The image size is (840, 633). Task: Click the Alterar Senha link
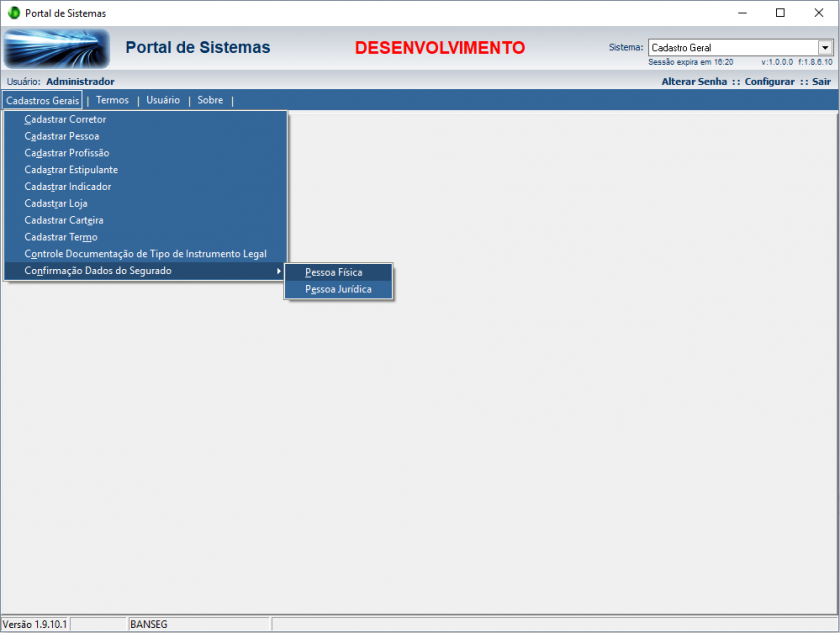point(694,81)
